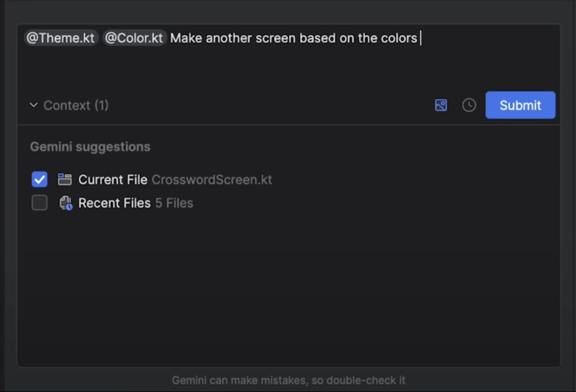Uncheck the Current File checkbox

(39, 179)
